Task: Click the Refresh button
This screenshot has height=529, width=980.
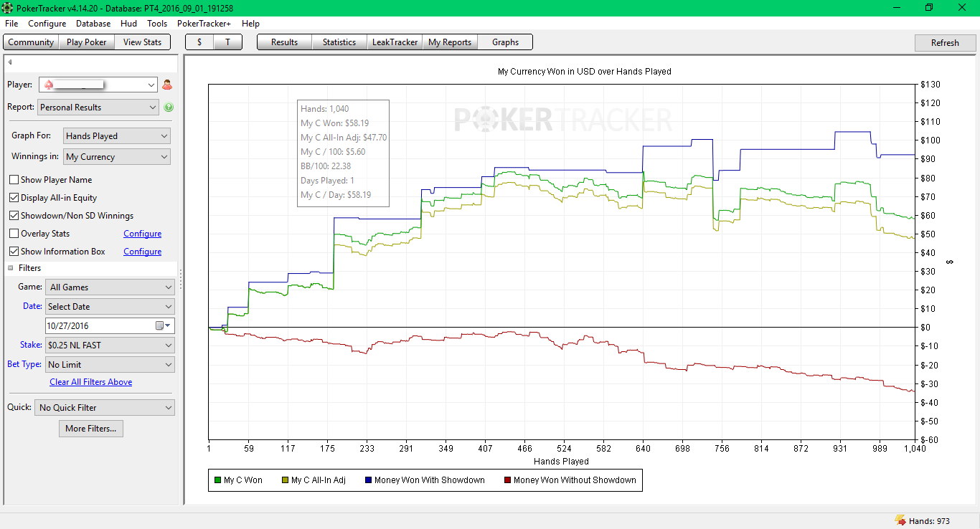Action: [x=945, y=43]
